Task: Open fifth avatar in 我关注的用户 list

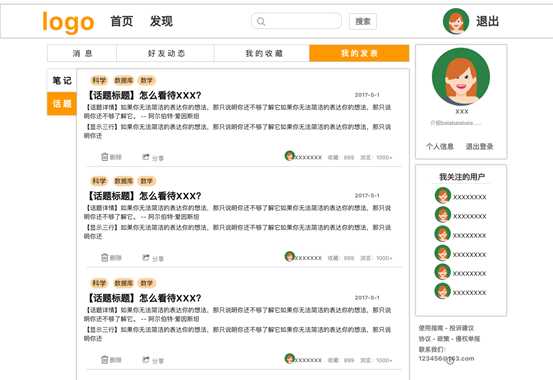Action: pyautogui.click(x=443, y=272)
